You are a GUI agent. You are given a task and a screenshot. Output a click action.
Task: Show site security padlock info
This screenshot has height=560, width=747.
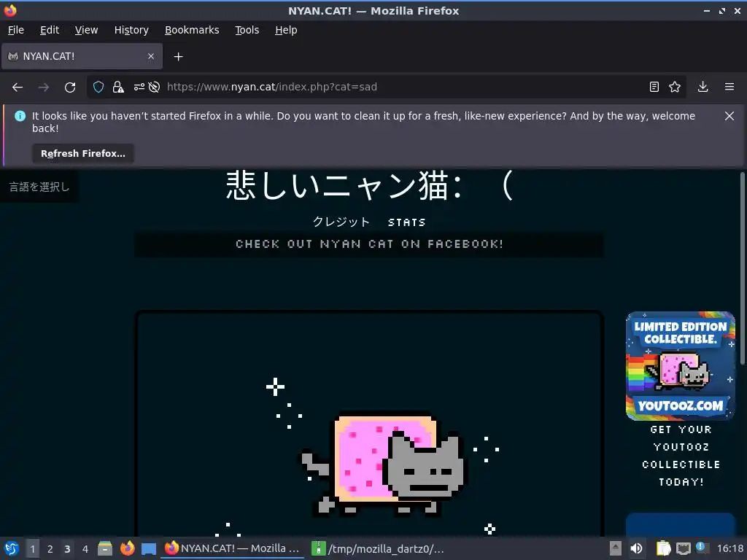[x=118, y=87]
